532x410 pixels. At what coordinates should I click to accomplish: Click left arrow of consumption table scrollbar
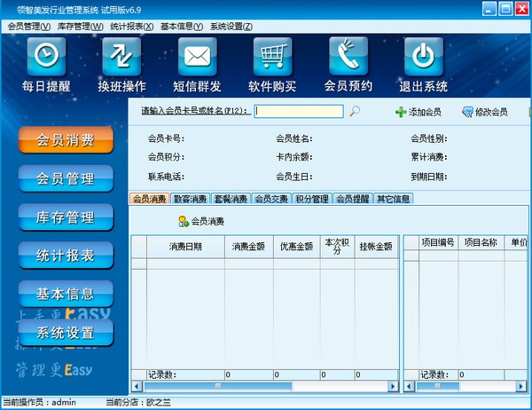[137, 386]
